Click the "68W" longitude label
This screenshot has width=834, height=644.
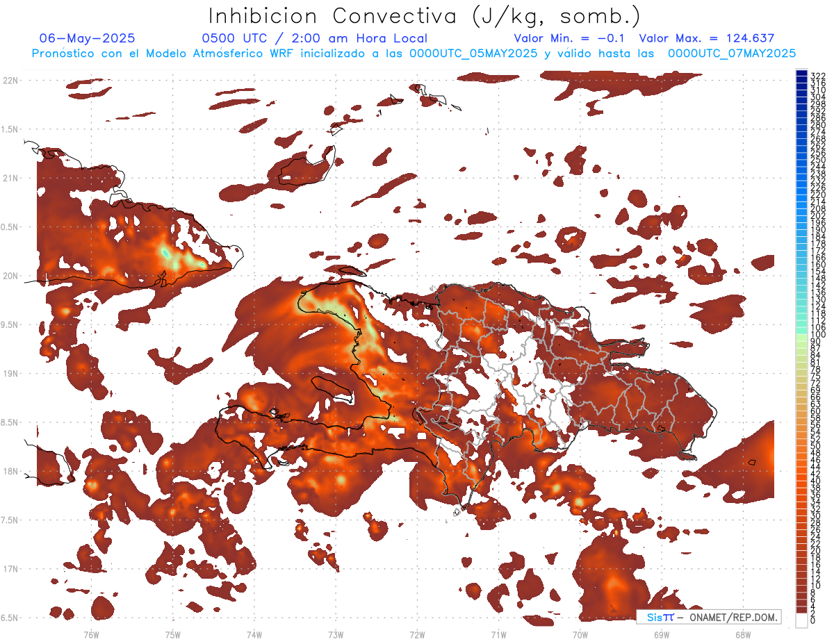(x=743, y=634)
